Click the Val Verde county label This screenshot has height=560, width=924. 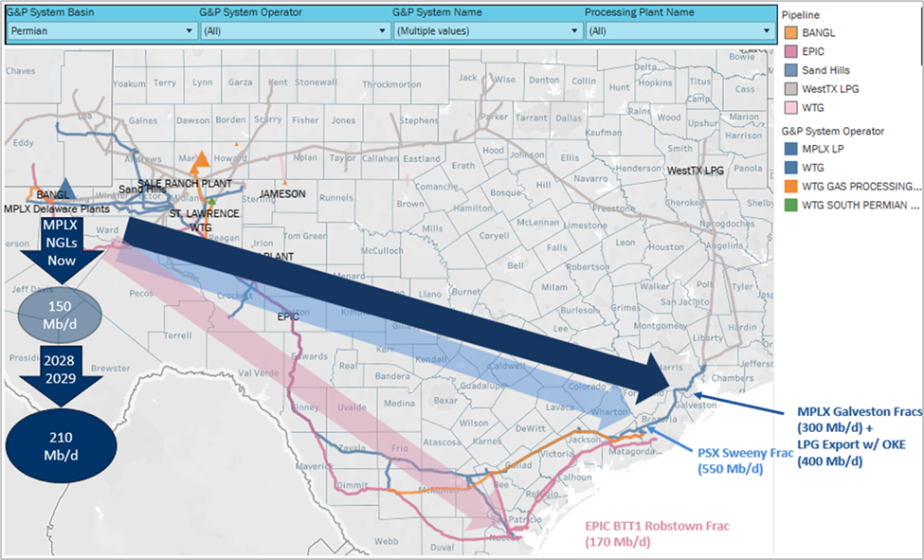(x=258, y=372)
